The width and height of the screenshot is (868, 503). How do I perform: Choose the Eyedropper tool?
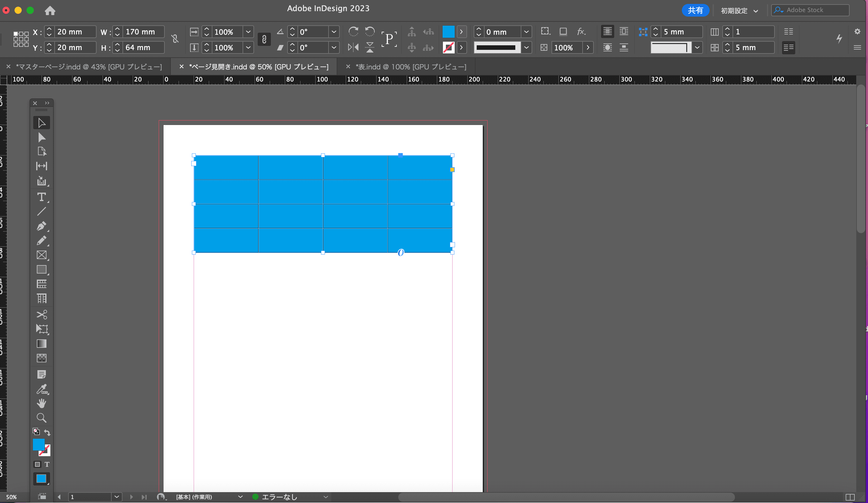coord(42,389)
